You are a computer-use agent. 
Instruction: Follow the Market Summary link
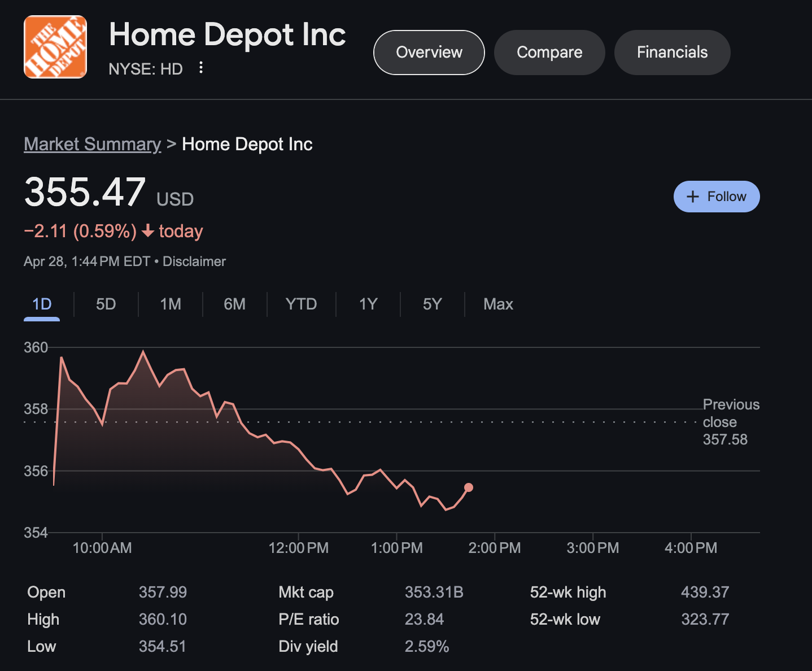point(93,144)
